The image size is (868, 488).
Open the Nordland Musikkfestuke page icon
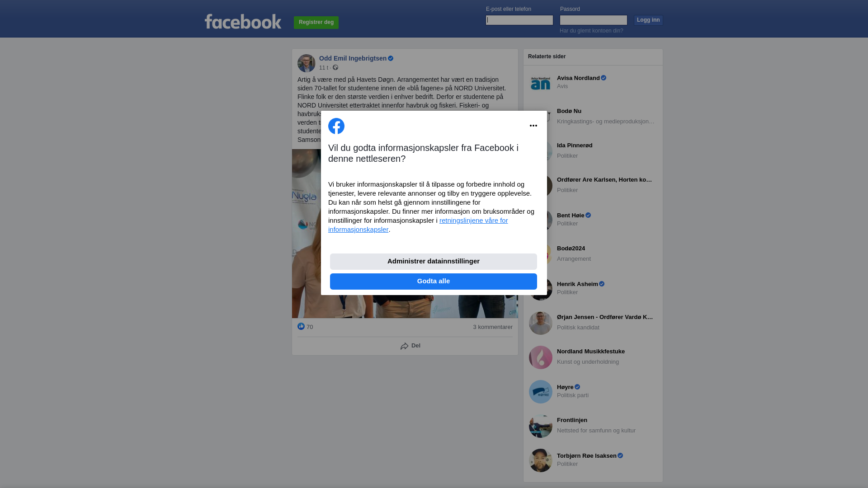pos(541,357)
